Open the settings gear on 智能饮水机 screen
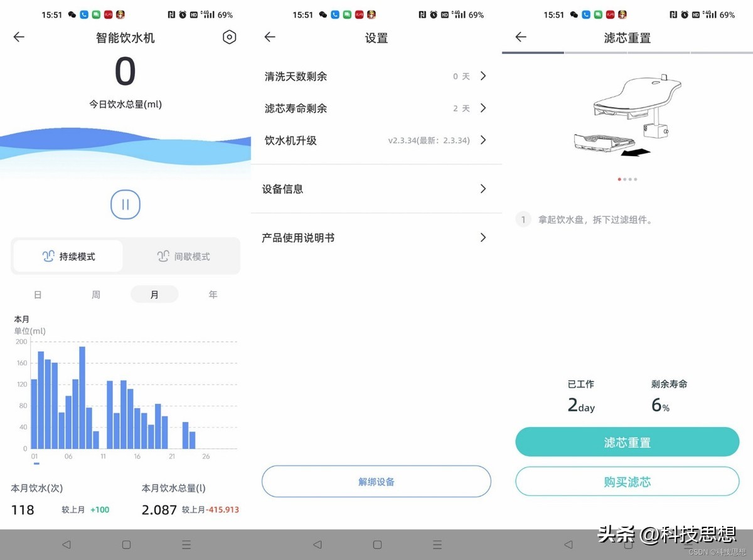Image resolution: width=753 pixels, height=560 pixels. click(229, 37)
